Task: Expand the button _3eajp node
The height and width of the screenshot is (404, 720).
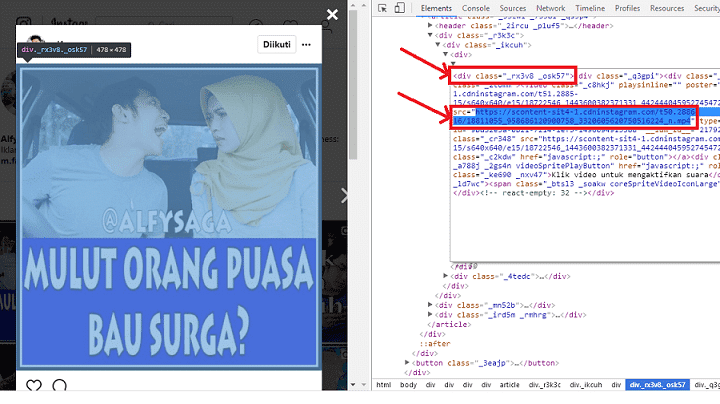Action: pos(407,363)
